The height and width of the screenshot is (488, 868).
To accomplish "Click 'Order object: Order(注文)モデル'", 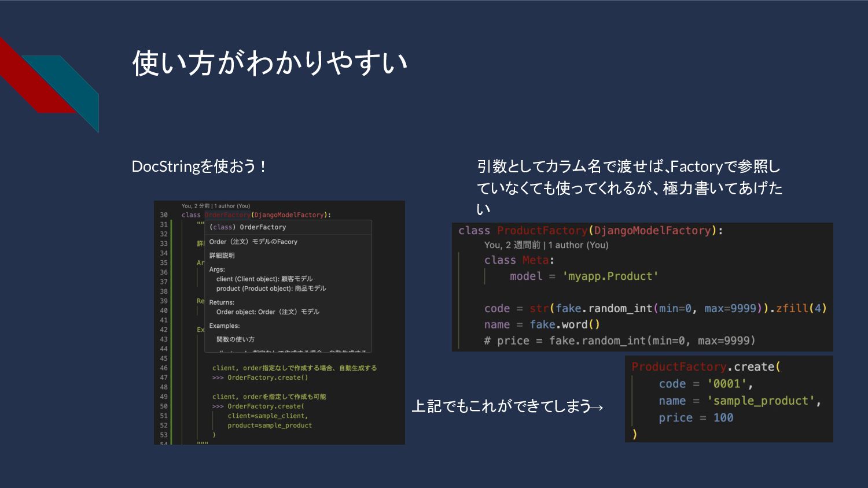I will pos(268,312).
